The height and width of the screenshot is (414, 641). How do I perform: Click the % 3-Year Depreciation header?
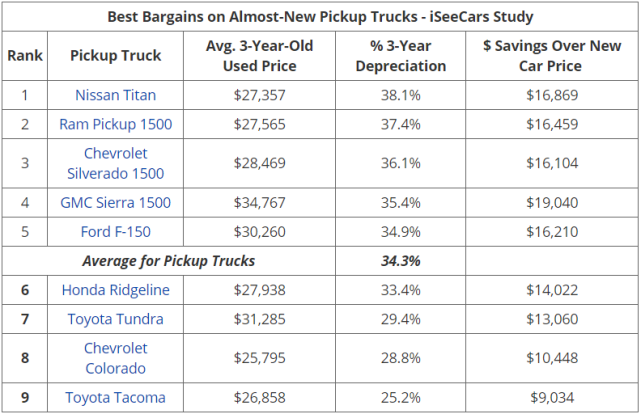click(400, 56)
